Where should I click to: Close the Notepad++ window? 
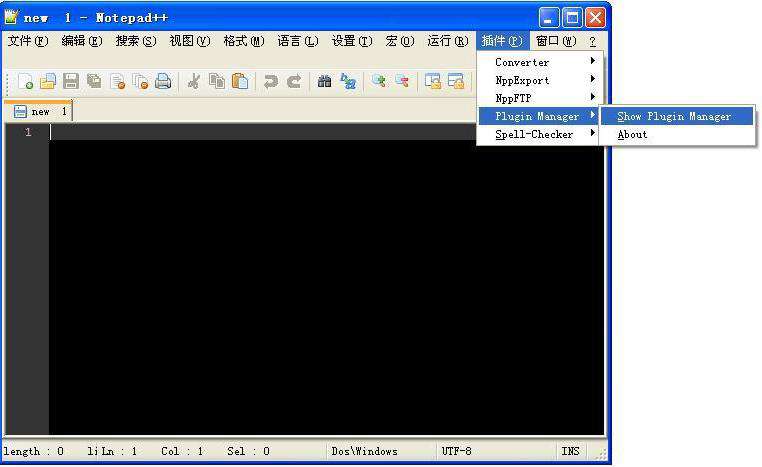click(595, 18)
